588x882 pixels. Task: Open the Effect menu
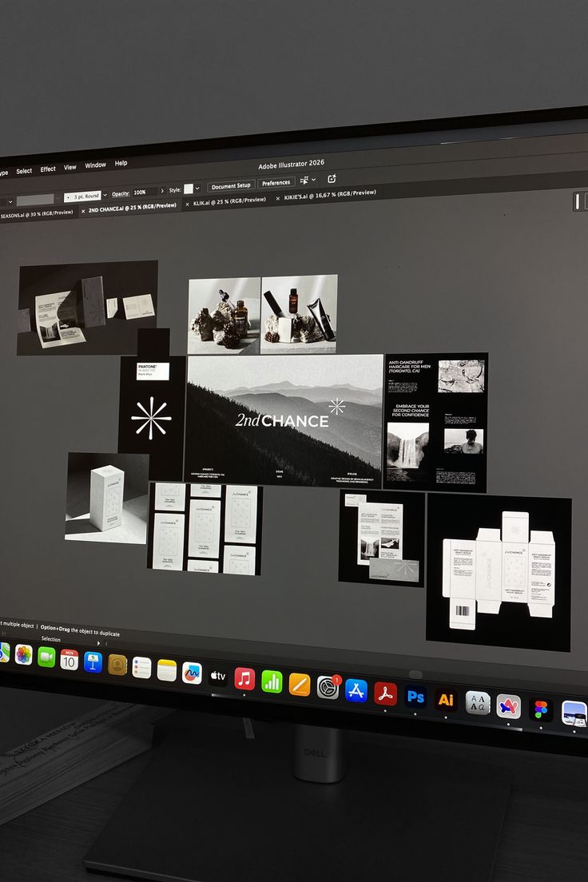tap(48, 169)
